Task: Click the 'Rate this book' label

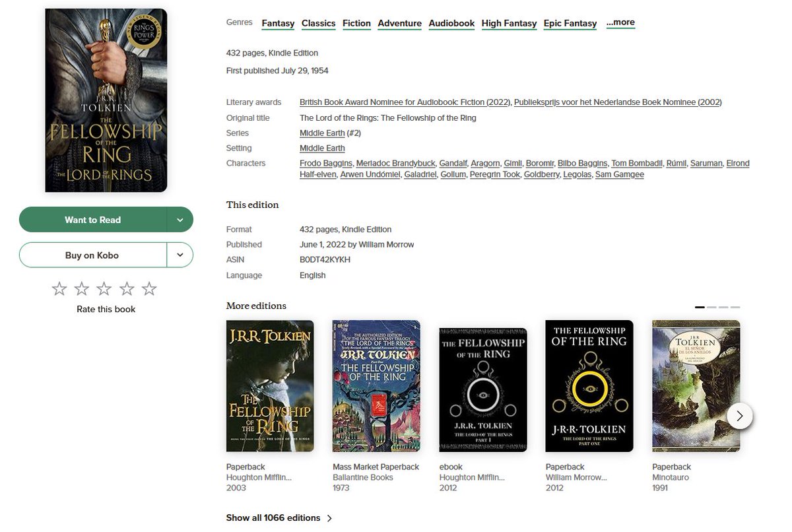Action: [106, 310]
